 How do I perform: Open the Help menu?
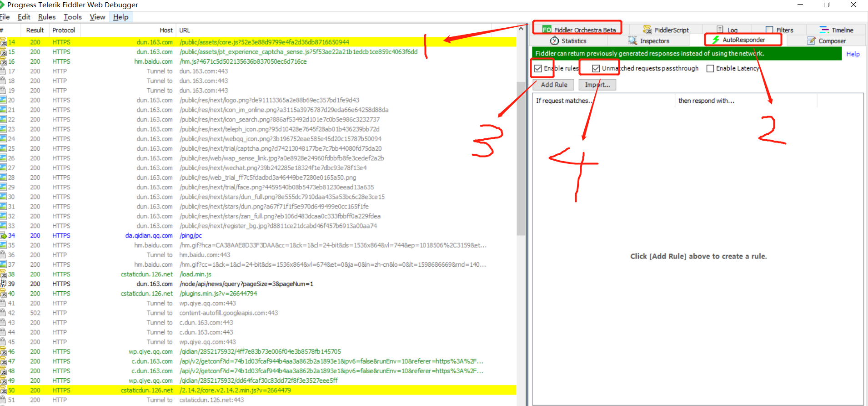(120, 17)
